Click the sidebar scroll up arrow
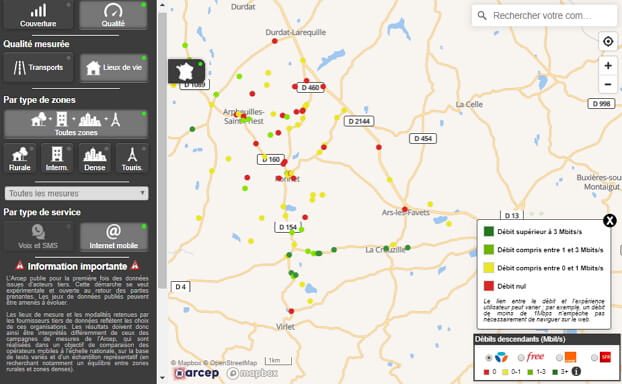 click(162, 6)
